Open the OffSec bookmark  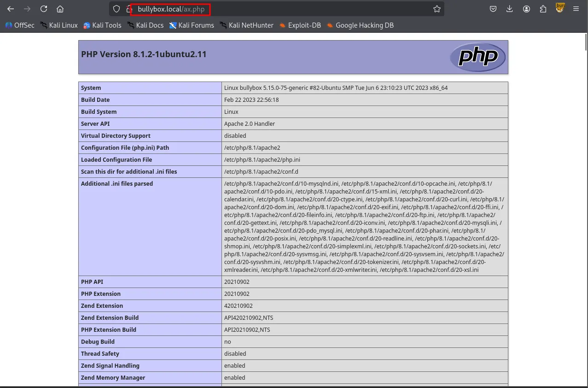20,25
